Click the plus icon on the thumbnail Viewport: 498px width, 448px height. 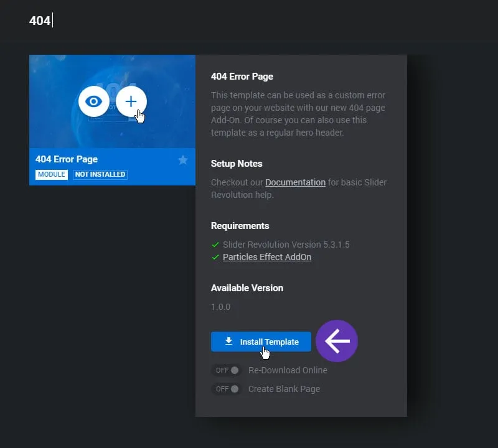(131, 101)
